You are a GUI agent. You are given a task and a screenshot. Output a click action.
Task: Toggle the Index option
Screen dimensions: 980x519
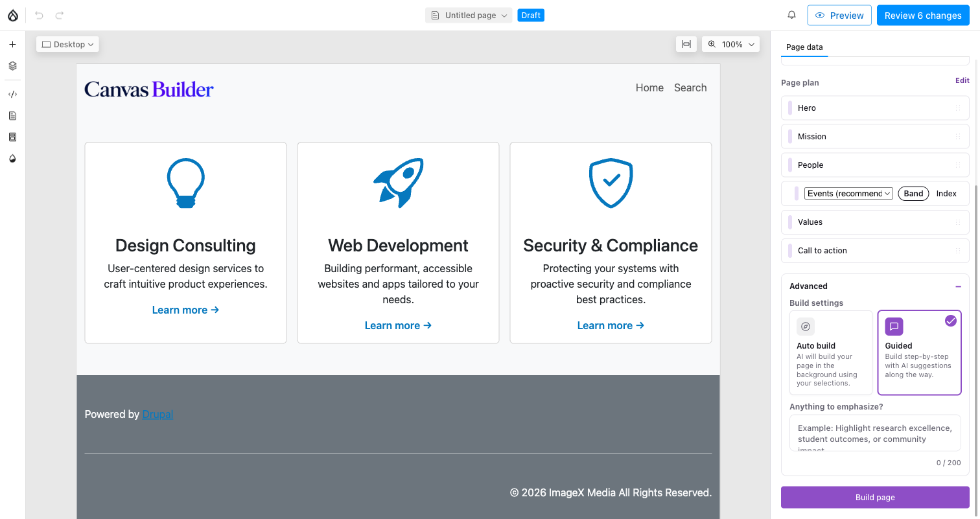pyautogui.click(x=946, y=194)
